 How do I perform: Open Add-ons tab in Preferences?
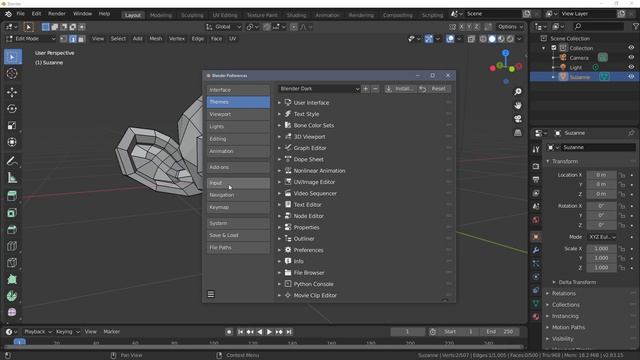coord(238,167)
